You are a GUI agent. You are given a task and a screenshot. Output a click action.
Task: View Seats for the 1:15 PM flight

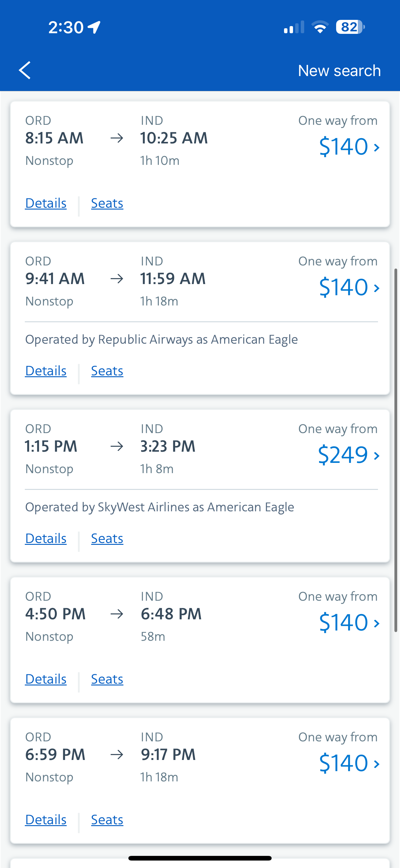coord(107,538)
